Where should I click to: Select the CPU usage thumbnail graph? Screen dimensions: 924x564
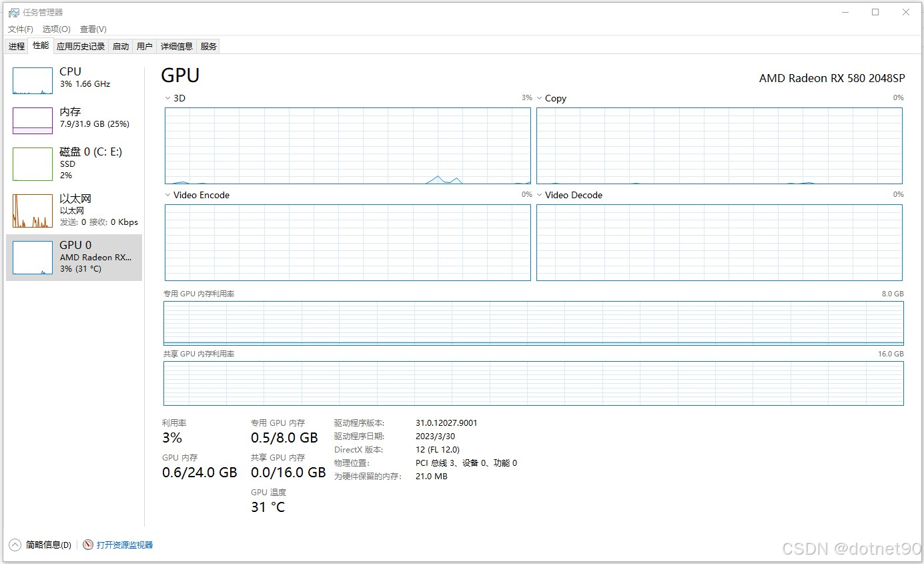click(x=33, y=81)
